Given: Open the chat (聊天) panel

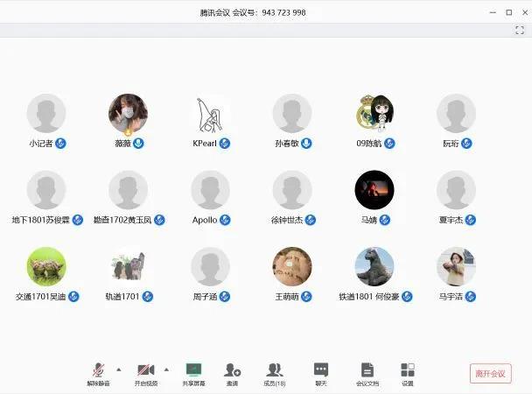Looking at the screenshot, I should [x=321, y=370].
